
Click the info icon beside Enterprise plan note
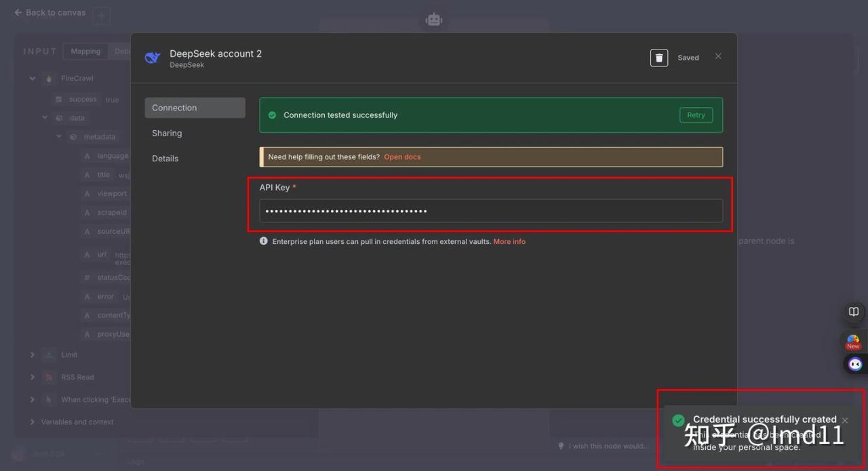[264, 241]
